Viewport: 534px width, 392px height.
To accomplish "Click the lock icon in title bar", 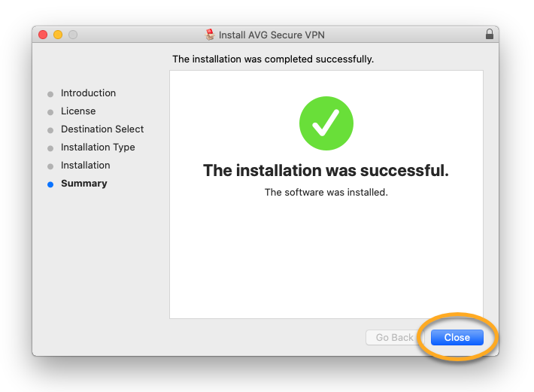I will 490,34.
